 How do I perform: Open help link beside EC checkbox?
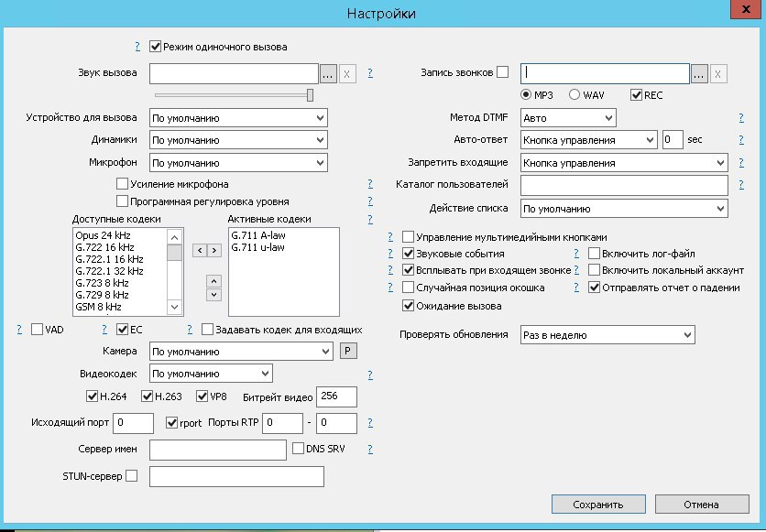(x=104, y=330)
